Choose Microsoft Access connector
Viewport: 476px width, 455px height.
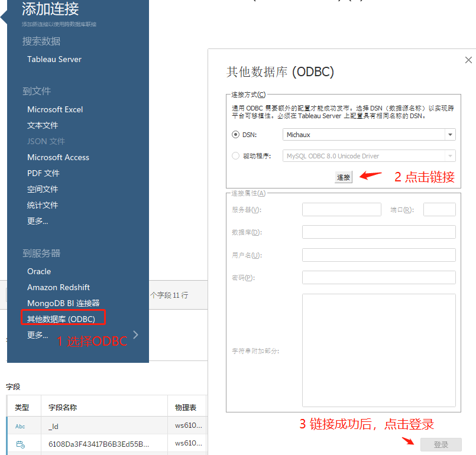(x=58, y=157)
